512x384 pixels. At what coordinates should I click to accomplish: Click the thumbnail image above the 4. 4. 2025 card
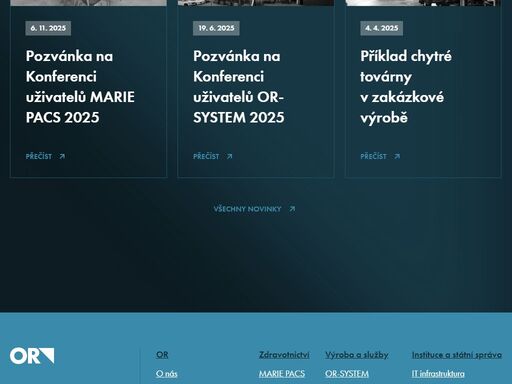423,3
